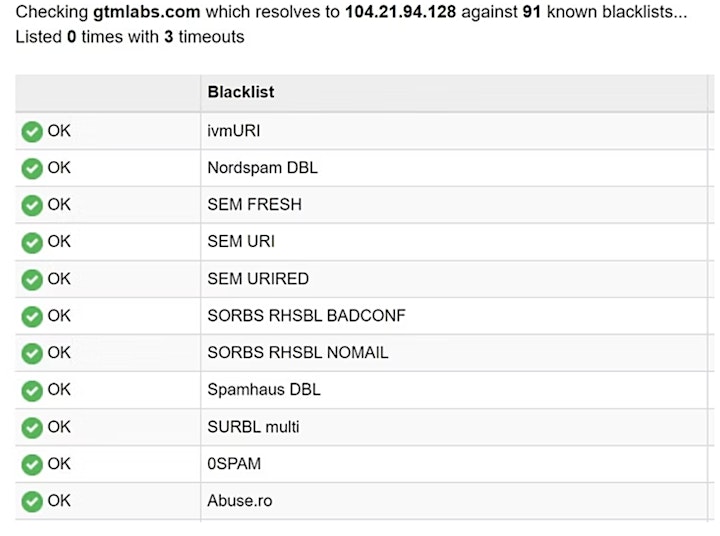Click the OK check icon for SEM URIRED
Image resolution: width=720 pixels, height=536 pixels.
tap(32, 280)
